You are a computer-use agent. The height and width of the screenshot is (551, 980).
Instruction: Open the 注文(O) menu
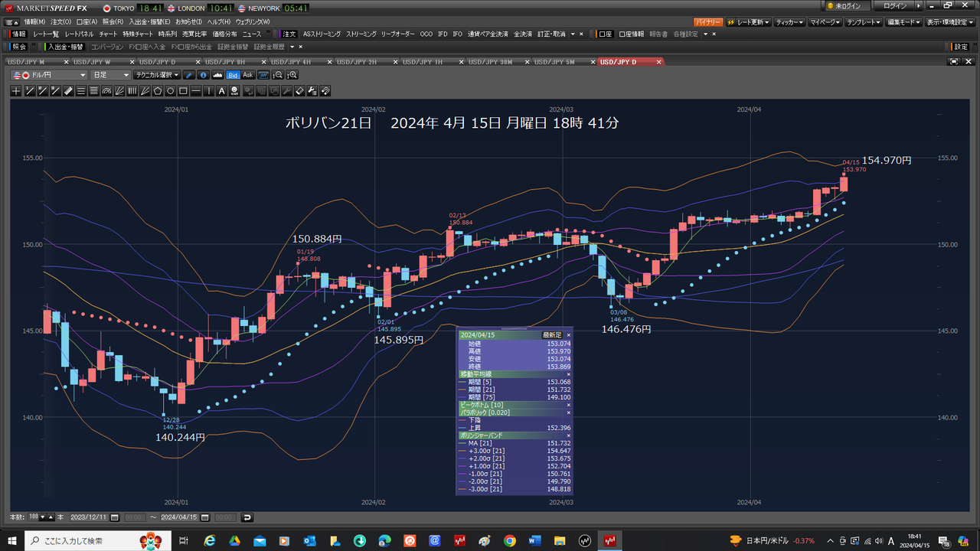(61, 21)
